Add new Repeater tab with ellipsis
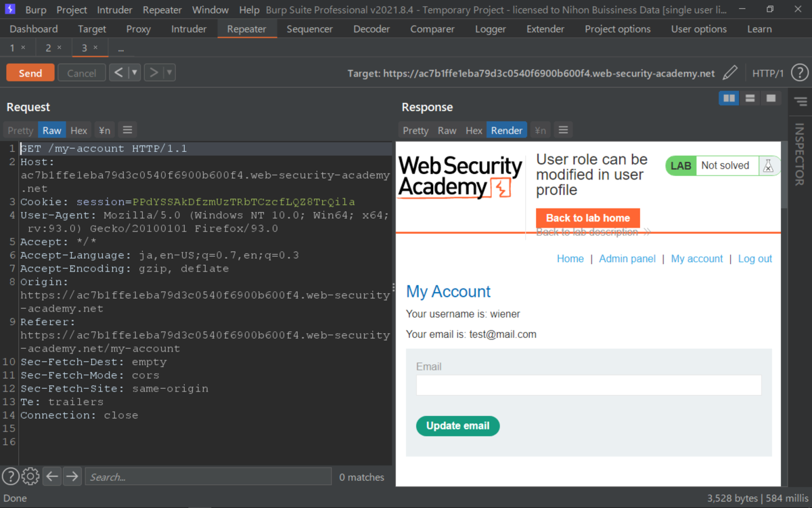The height and width of the screenshot is (508, 812). point(121,48)
